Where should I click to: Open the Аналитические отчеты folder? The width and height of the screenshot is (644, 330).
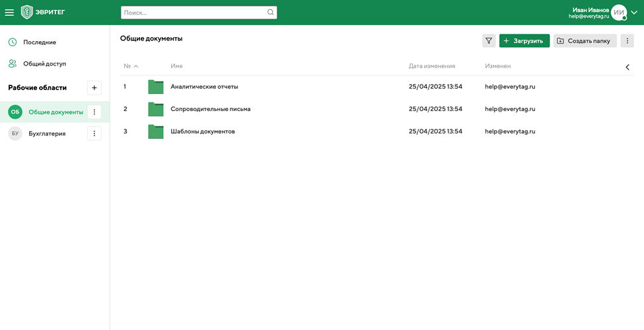coord(204,87)
